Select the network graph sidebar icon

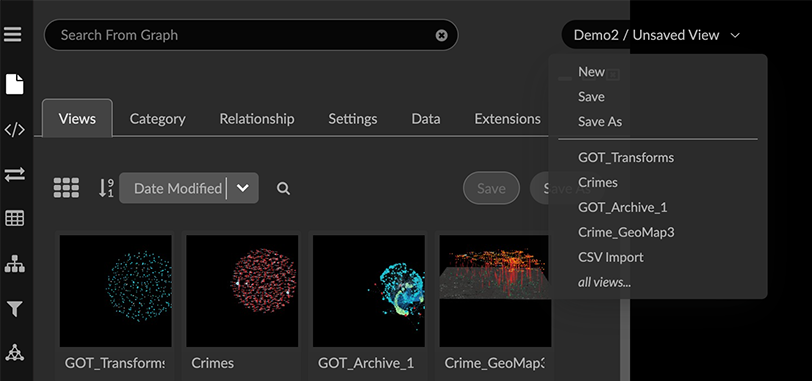(x=14, y=352)
